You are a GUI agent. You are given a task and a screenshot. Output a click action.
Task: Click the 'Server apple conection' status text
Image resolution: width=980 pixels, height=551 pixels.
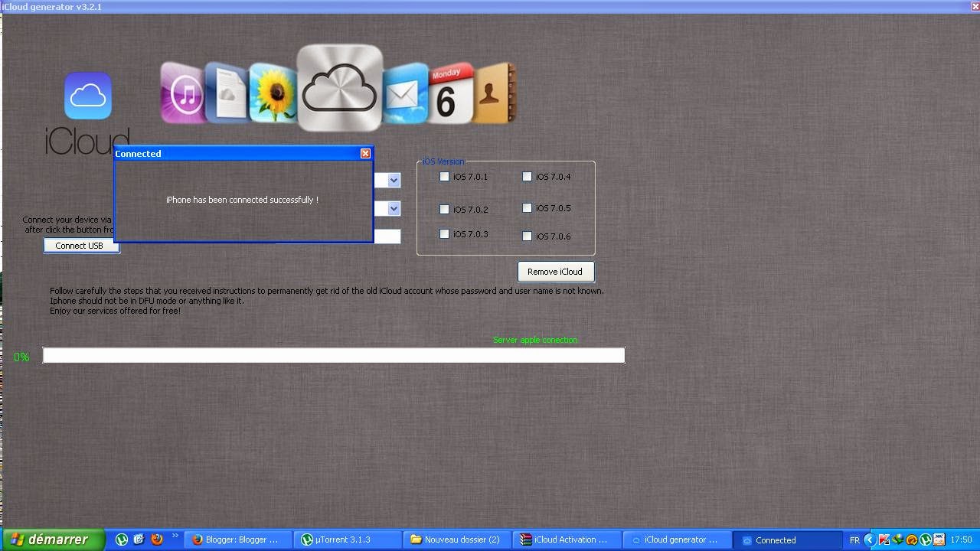535,340
